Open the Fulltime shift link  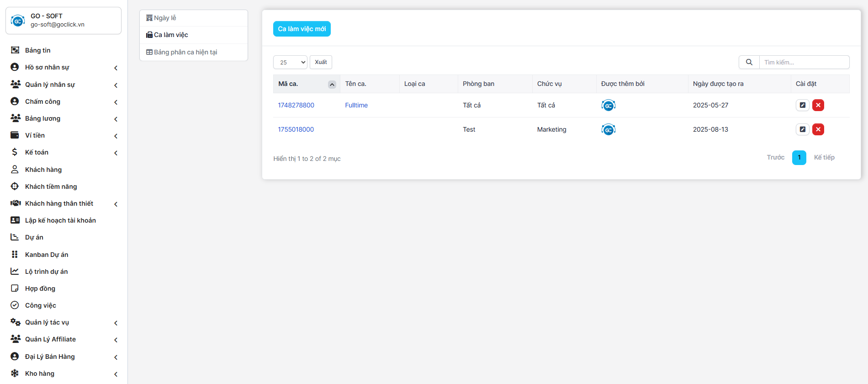coord(356,105)
